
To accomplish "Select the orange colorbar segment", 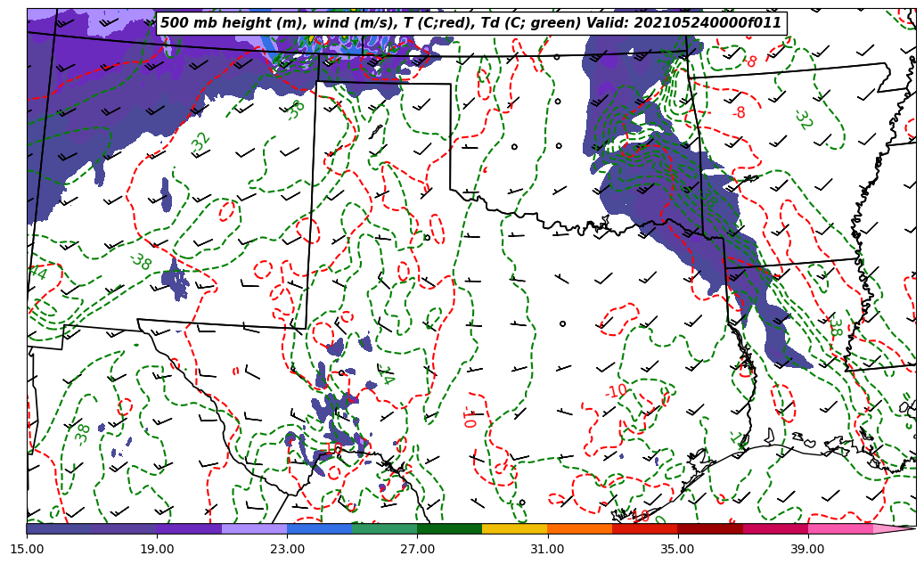I will tap(579, 528).
